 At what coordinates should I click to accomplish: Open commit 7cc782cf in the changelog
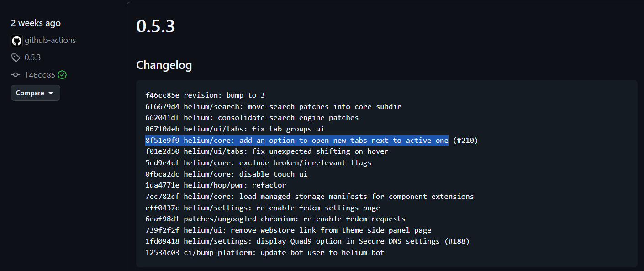162,196
